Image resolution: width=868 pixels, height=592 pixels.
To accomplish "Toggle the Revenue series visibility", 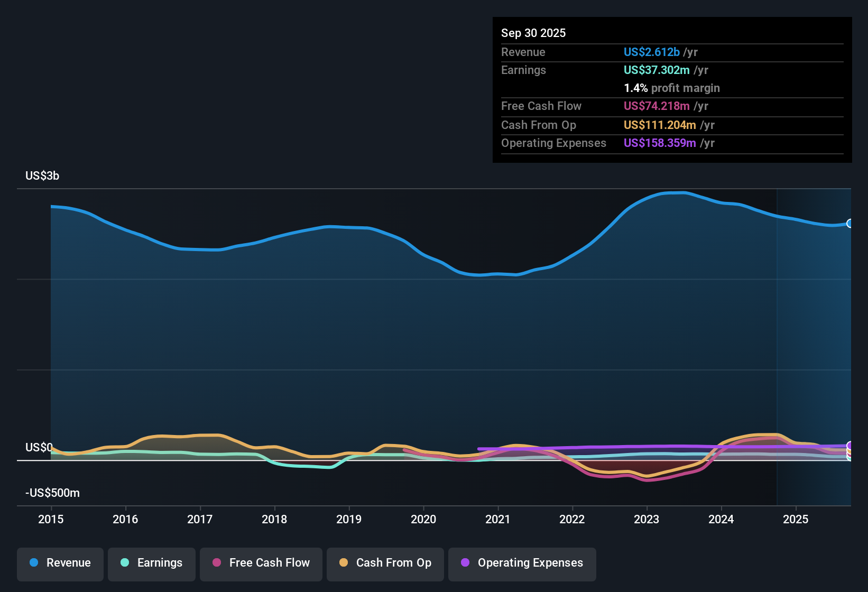I will pos(60,563).
